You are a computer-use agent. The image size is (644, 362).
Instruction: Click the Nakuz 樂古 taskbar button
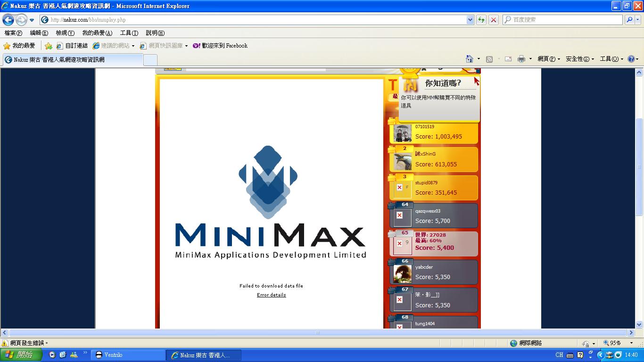(204, 355)
